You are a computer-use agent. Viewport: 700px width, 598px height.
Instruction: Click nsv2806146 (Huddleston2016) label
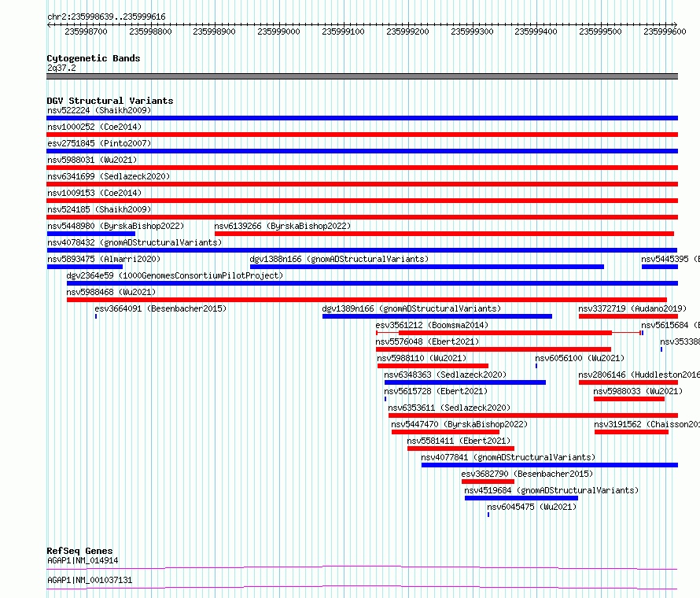click(639, 375)
